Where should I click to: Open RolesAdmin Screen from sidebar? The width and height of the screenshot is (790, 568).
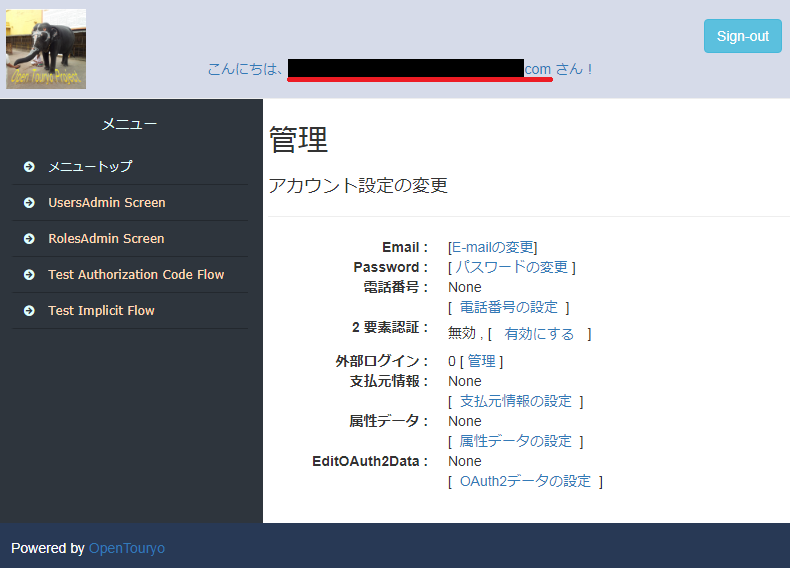106,239
